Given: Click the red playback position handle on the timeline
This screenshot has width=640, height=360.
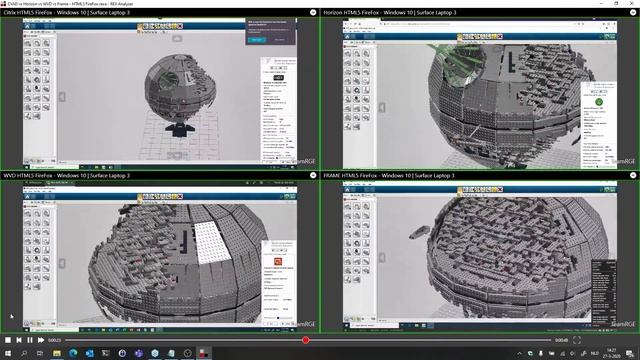Looking at the screenshot, I should point(305,340).
